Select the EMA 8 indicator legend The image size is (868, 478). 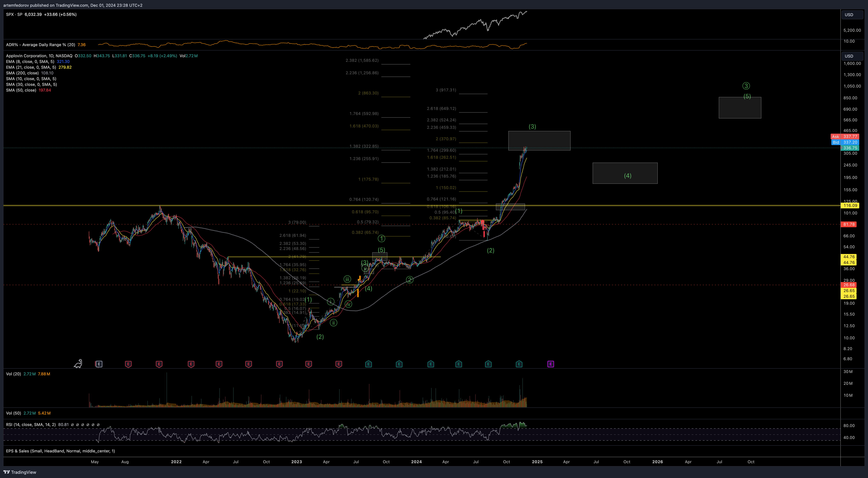(30, 62)
